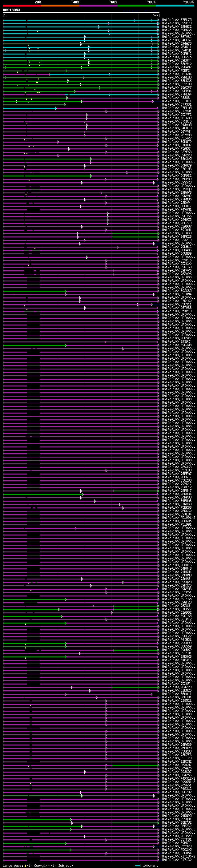
Task: Select the UniRef100_B6TGB9 label
Action: pyautogui.click(x=177, y=118)
